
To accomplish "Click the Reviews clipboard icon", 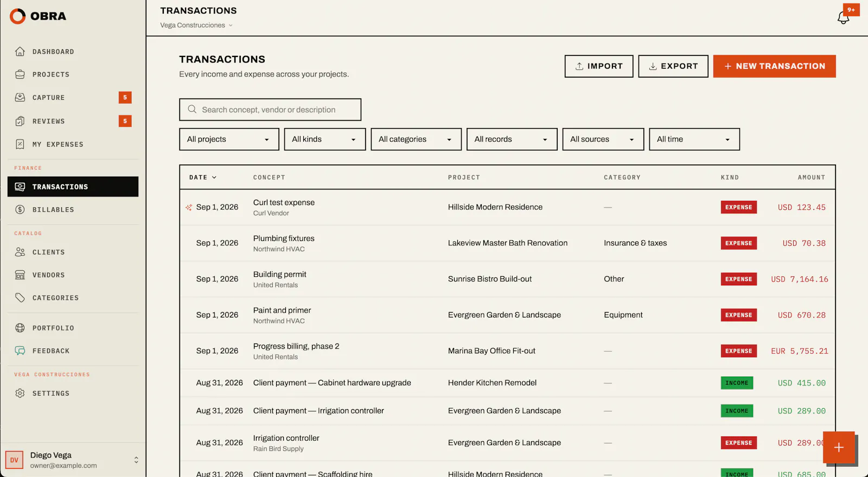I will click(x=20, y=121).
